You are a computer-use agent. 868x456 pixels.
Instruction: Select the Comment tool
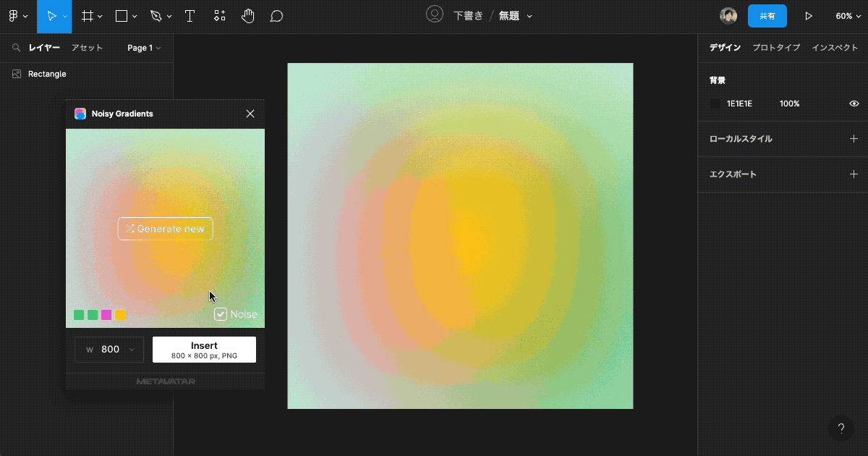(x=276, y=15)
